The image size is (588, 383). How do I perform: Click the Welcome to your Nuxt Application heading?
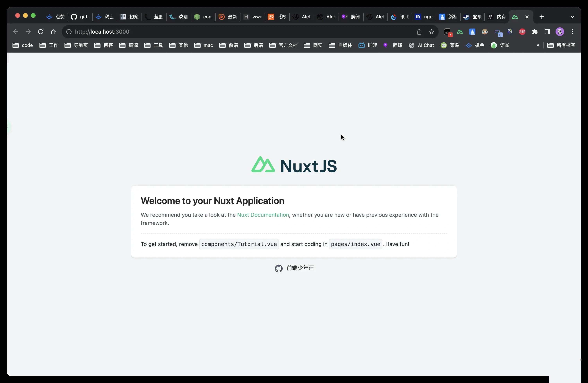click(212, 201)
